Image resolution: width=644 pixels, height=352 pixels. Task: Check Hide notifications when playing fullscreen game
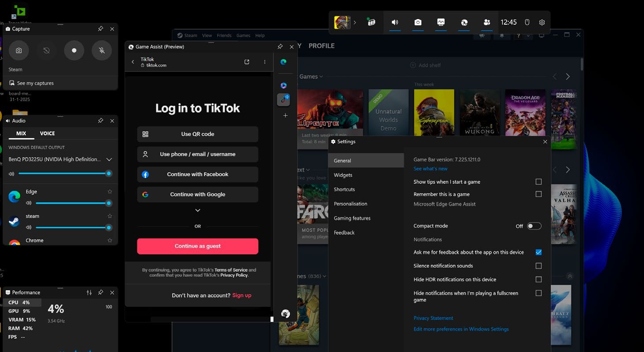click(x=538, y=293)
